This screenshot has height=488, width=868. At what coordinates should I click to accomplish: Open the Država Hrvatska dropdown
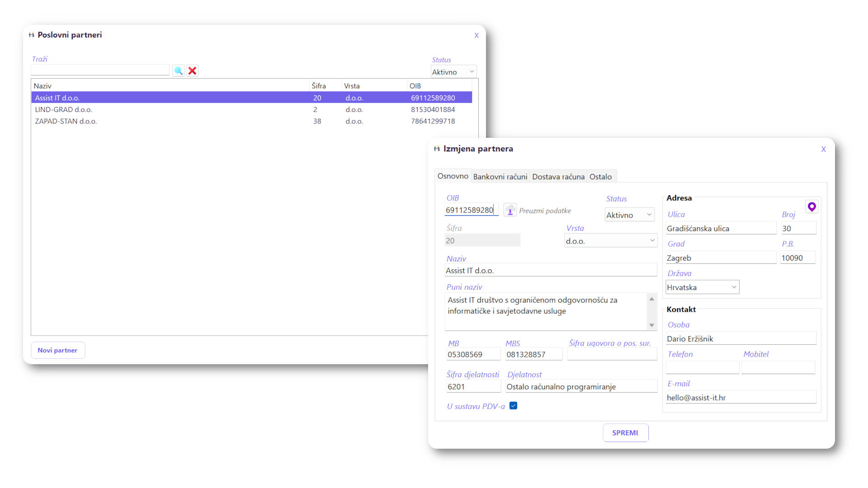point(702,287)
